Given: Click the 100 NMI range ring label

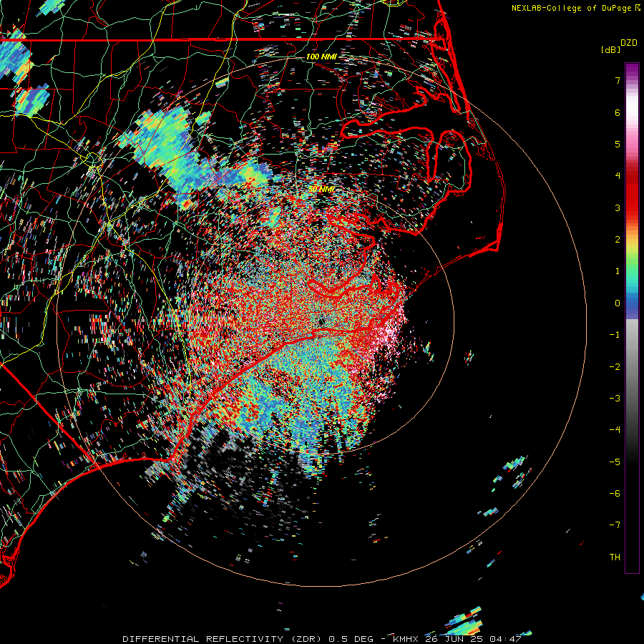Looking at the screenshot, I should (321, 57).
